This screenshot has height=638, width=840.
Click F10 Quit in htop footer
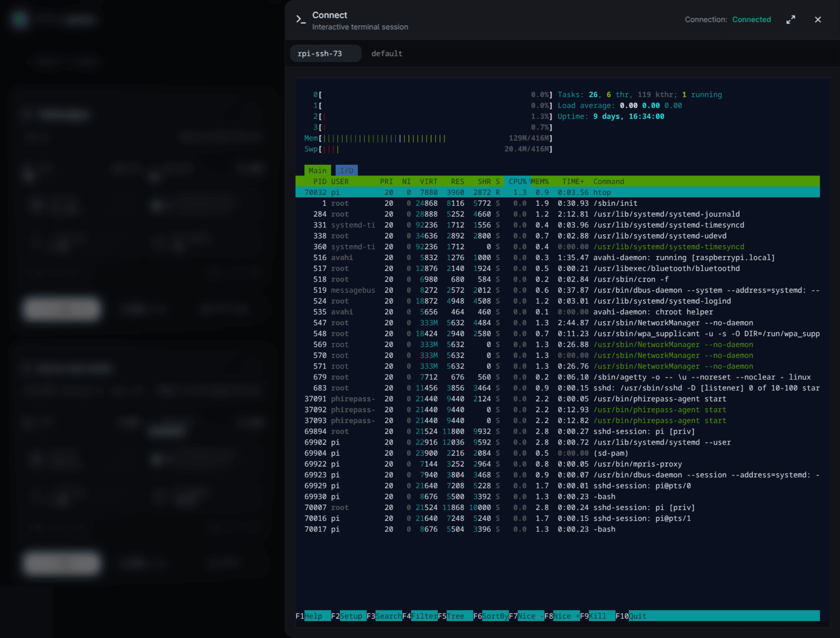631,616
